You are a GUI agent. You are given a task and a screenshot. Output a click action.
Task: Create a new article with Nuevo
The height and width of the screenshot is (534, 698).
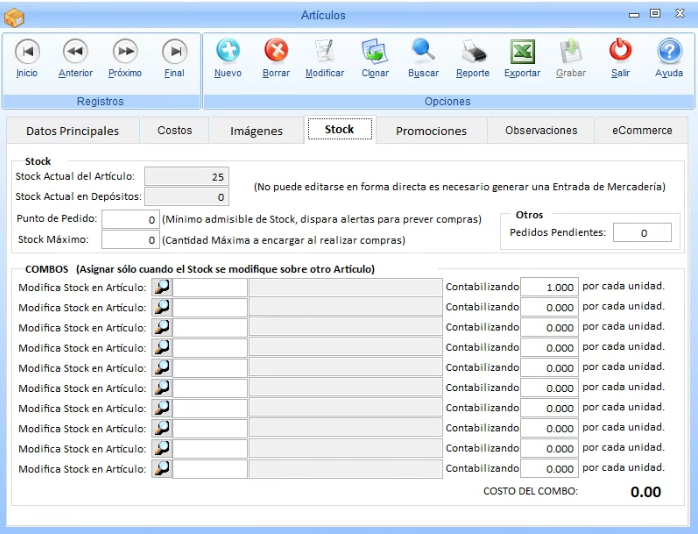(x=228, y=58)
